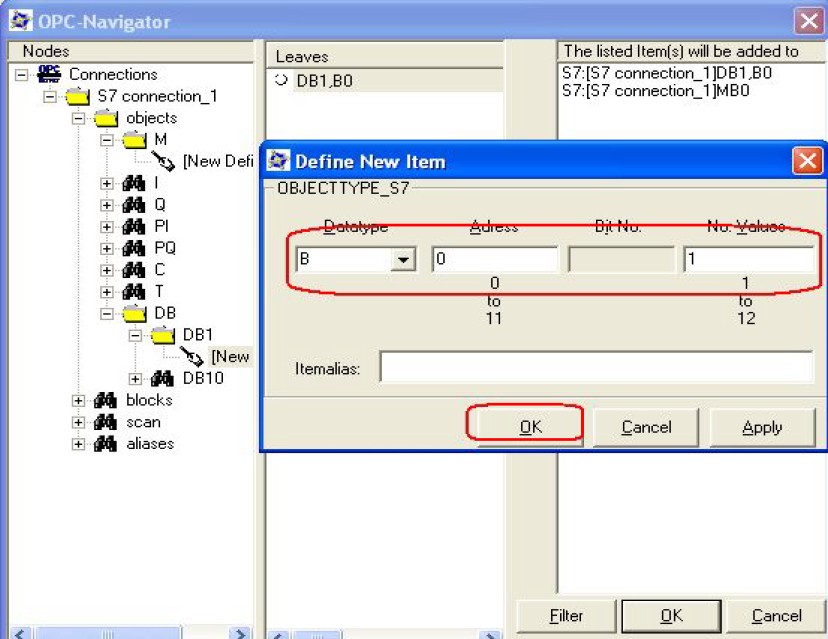Viewport: 828px width, 639px height.
Task: Collapse the objects node
Action: 78,118
